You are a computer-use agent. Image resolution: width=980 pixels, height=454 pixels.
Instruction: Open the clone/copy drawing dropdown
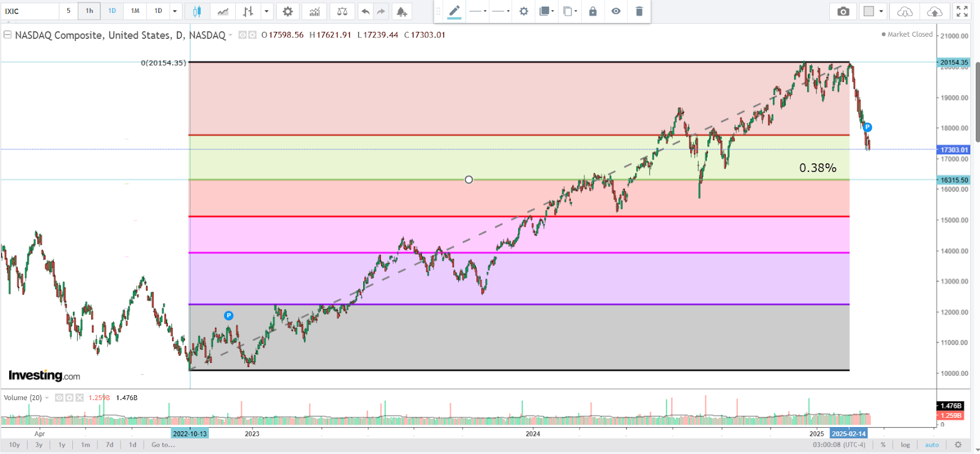coord(570,11)
